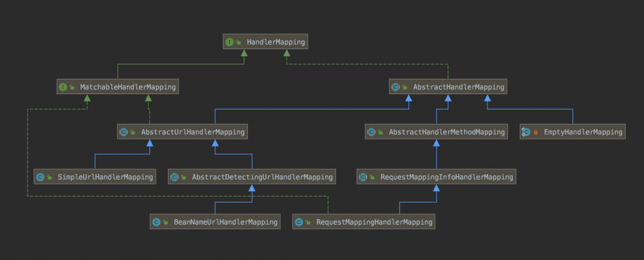Click the AbstractHandlerMapping class icon
644x260 pixels.
(x=395, y=86)
